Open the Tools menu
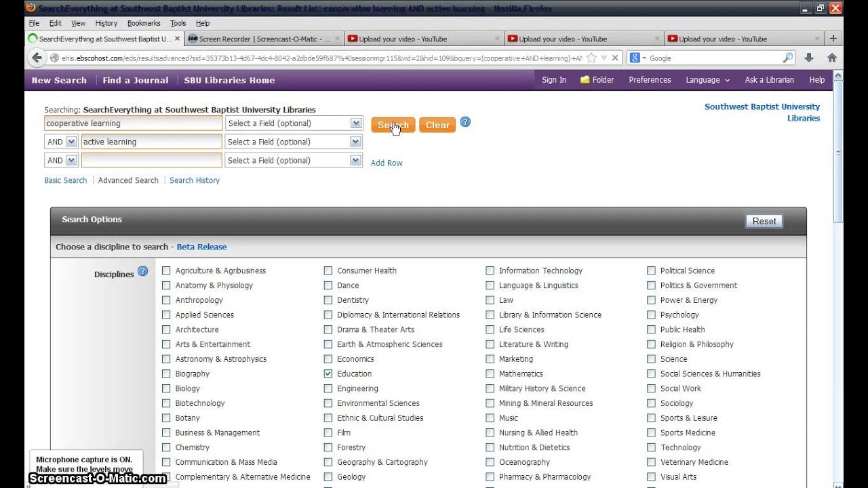The width and height of the screenshot is (868, 488). (x=178, y=23)
